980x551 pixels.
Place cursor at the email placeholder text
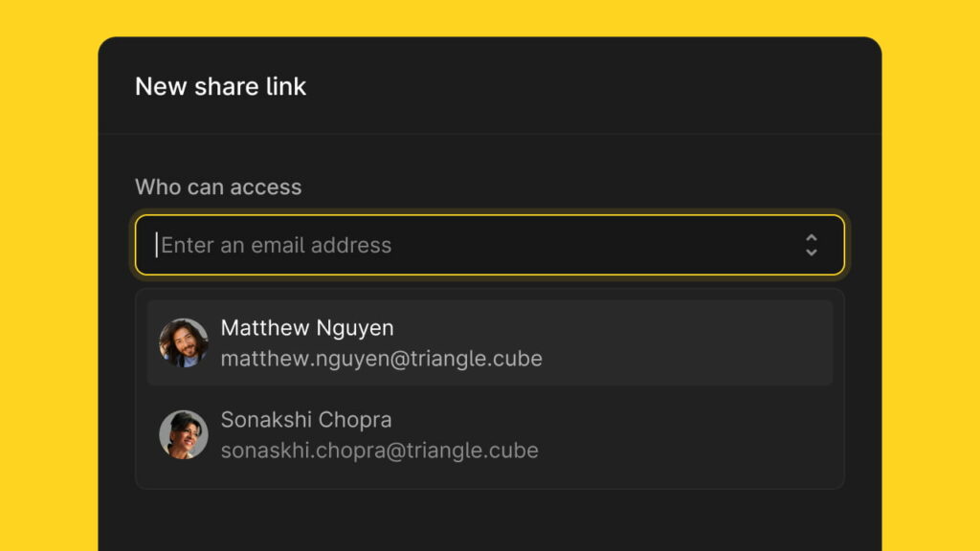pos(277,246)
